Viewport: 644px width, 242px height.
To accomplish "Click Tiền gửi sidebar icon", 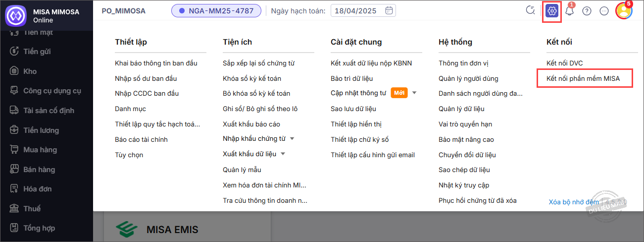I will pyautogui.click(x=14, y=52).
